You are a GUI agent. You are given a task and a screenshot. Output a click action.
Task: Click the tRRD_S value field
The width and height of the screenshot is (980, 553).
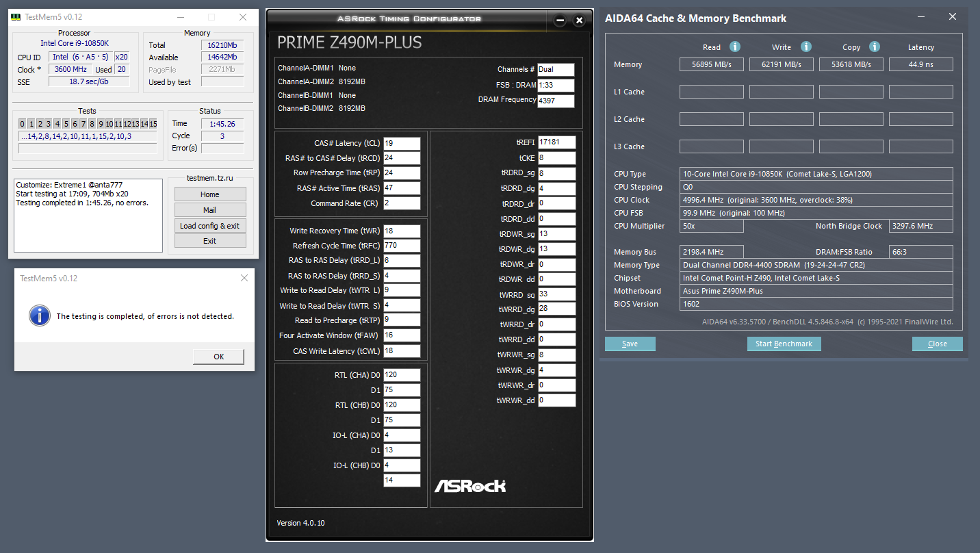pos(402,276)
